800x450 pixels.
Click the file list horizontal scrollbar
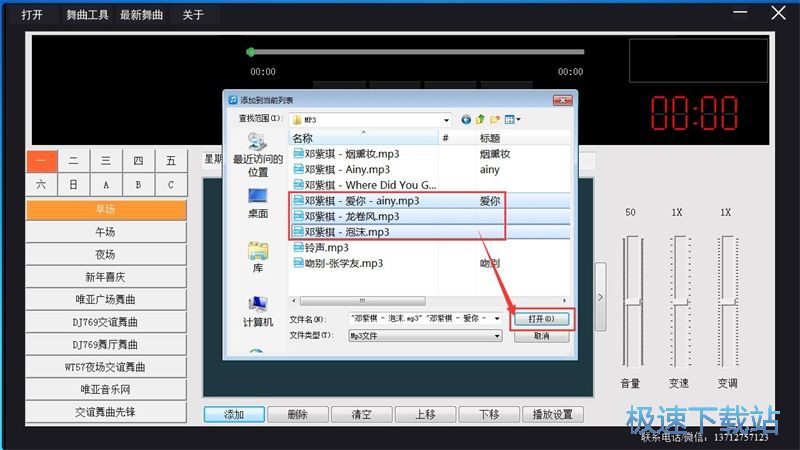(362, 301)
